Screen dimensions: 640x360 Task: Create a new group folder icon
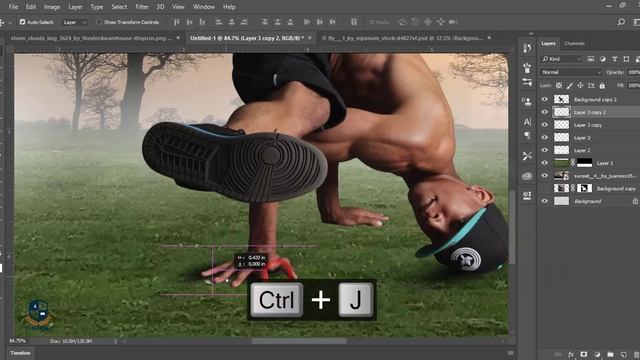click(610, 354)
